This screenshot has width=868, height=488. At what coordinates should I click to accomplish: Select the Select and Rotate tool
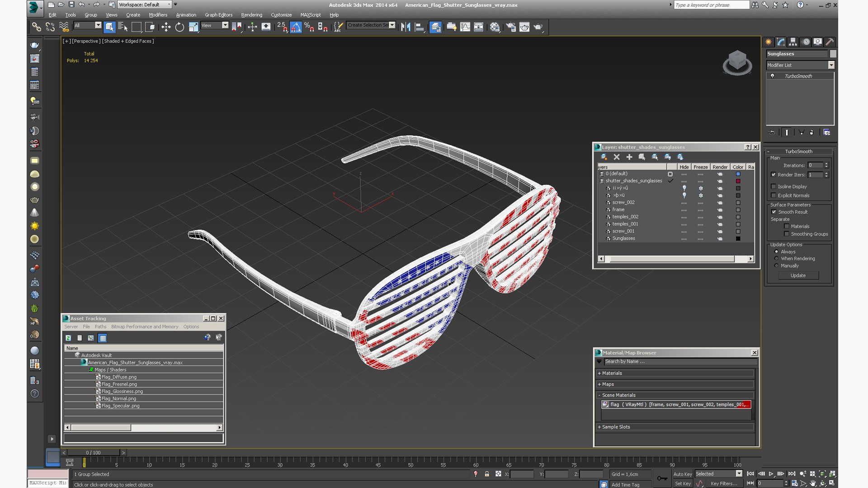click(x=179, y=27)
